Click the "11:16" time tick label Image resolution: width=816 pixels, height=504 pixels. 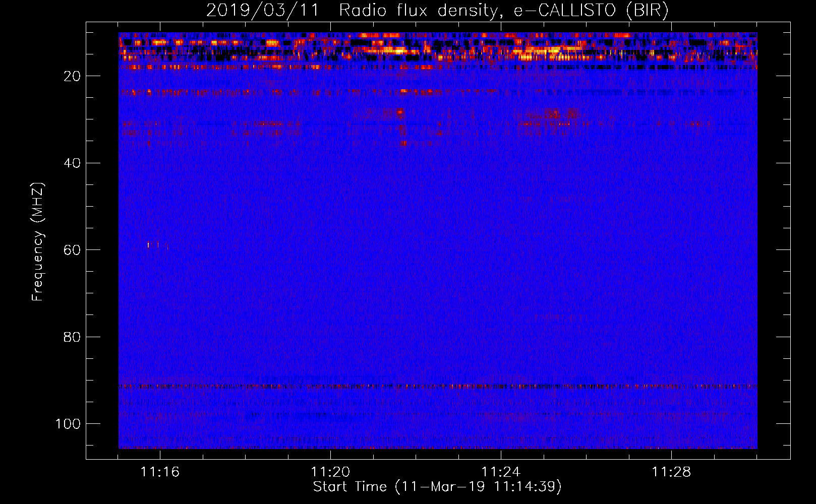tap(160, 472)
